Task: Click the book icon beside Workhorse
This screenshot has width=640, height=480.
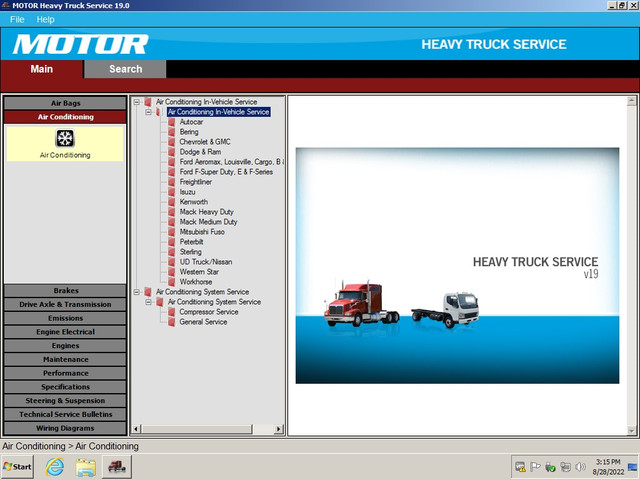Action: [x=171, y=282]
